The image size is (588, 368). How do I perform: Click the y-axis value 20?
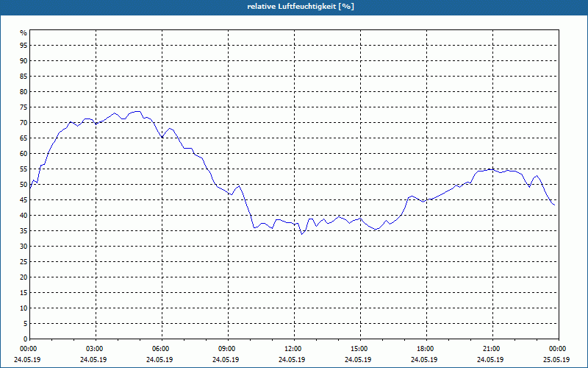click(x=24, y=277)
